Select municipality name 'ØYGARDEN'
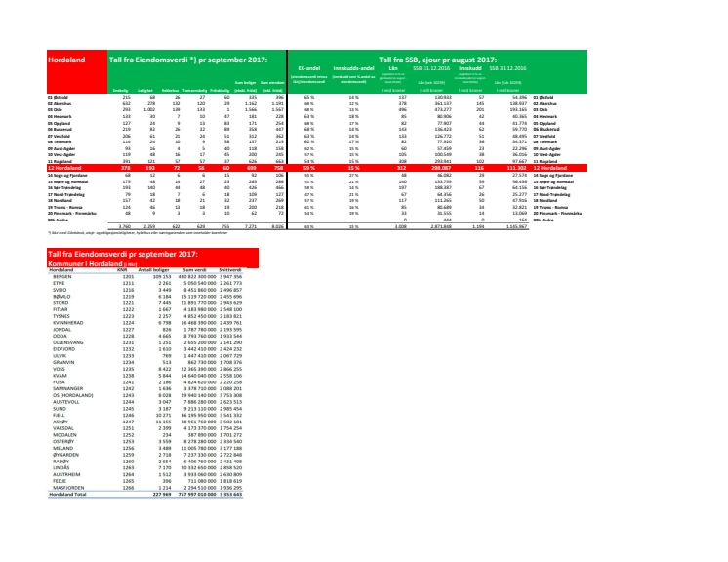This screenshot has width=728, height=562. tap(66, 455)
